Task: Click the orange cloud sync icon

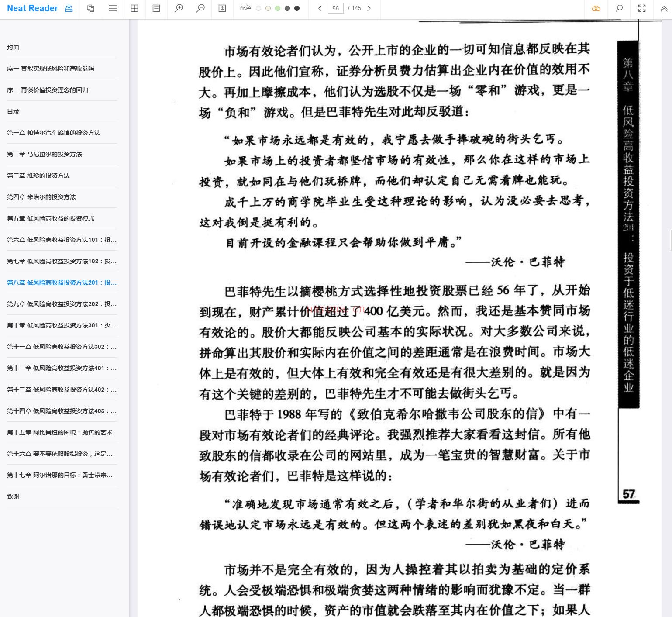Action: point(596,8)
